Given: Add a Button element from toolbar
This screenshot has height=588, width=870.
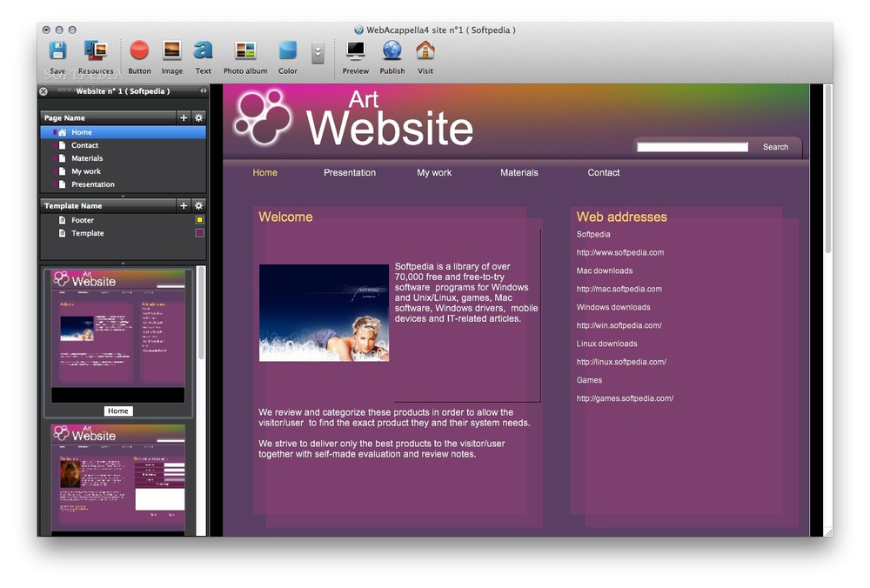Looking at the screenshot, I should [x=139, y=51].
